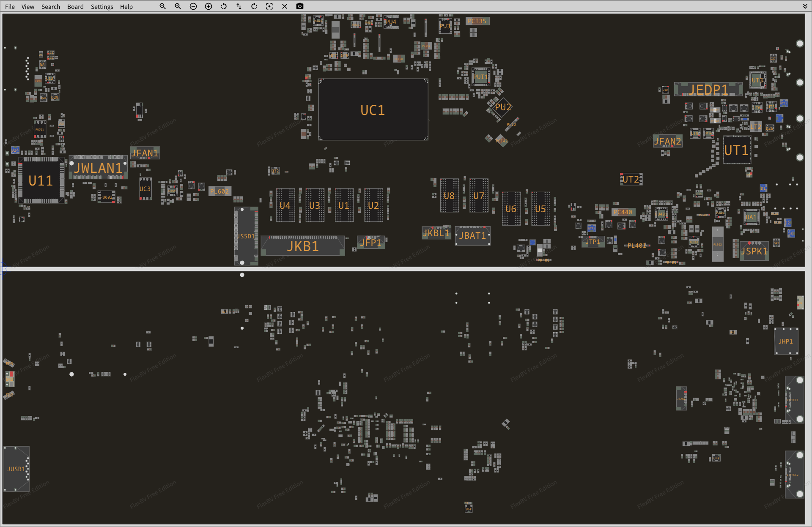This screenshot has width=812, height=527.
Task: Take a screenshot with camera icon
Action: point(300,6)
